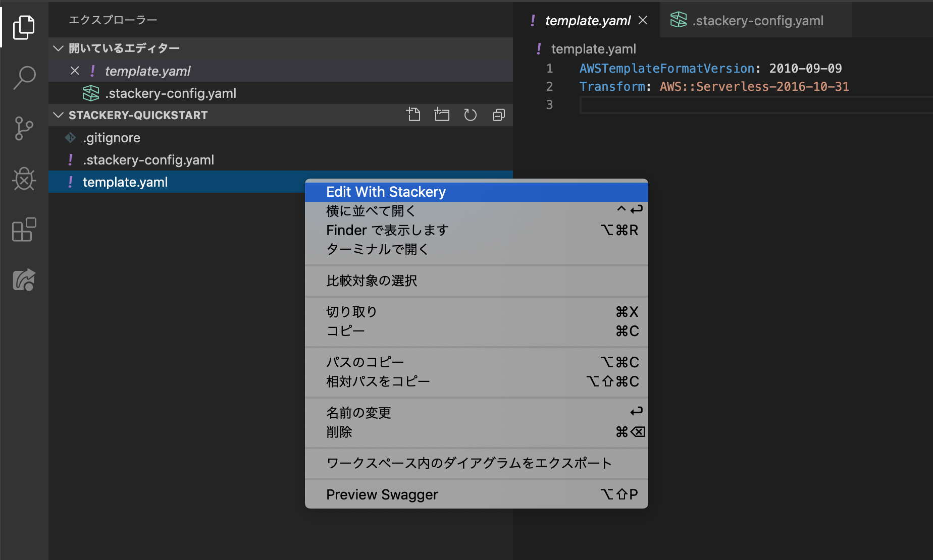Create a new folder in STACKERY-QUICKSTART

coord(442,115)
